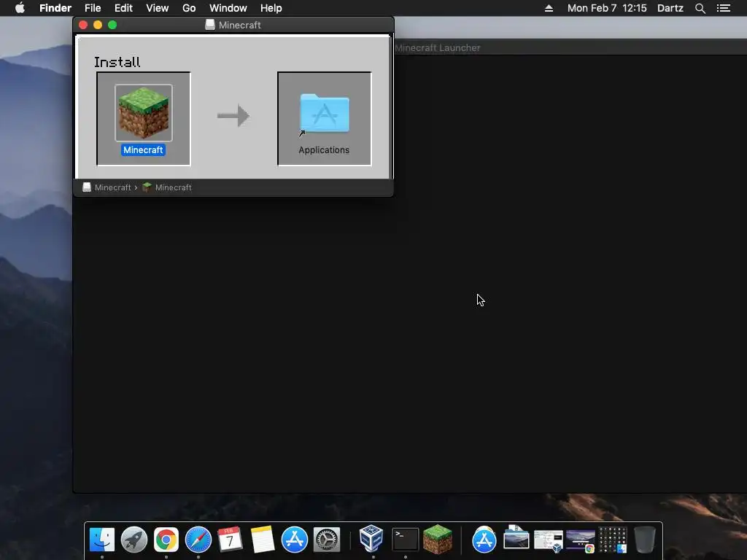This screenshot has height=560, width=747.
Task: Open the Finder menu
Action: pos(55,8)
